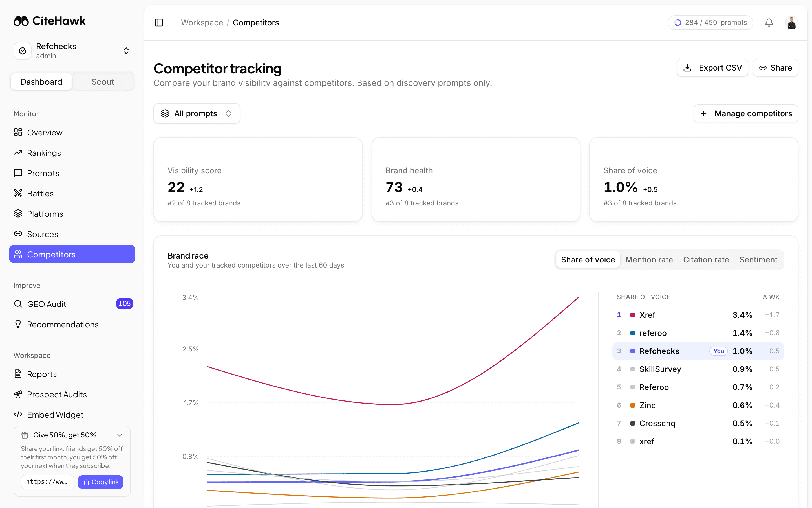Click the Prospect Audits telescope icon
This screenshot has height=508, width=812.
coord(18,394)
